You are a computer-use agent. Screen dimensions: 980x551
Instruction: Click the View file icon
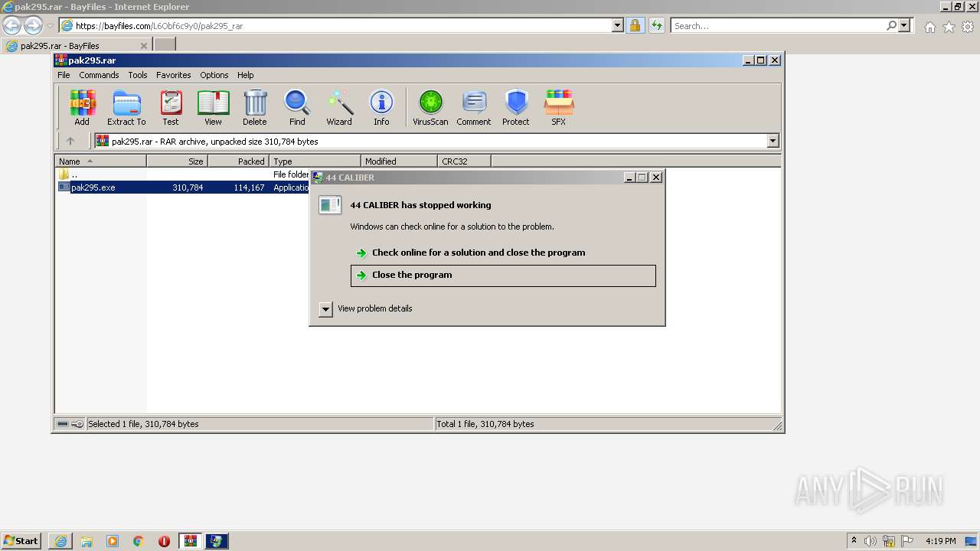213,107
